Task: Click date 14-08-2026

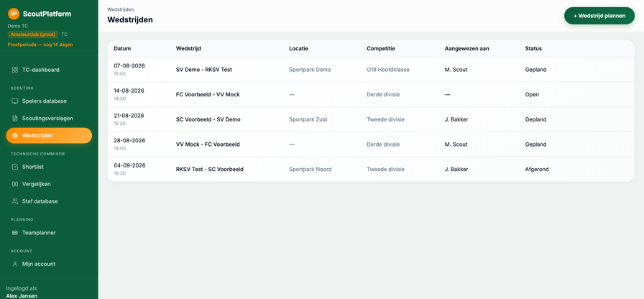Action: click(x=129, y=91)
